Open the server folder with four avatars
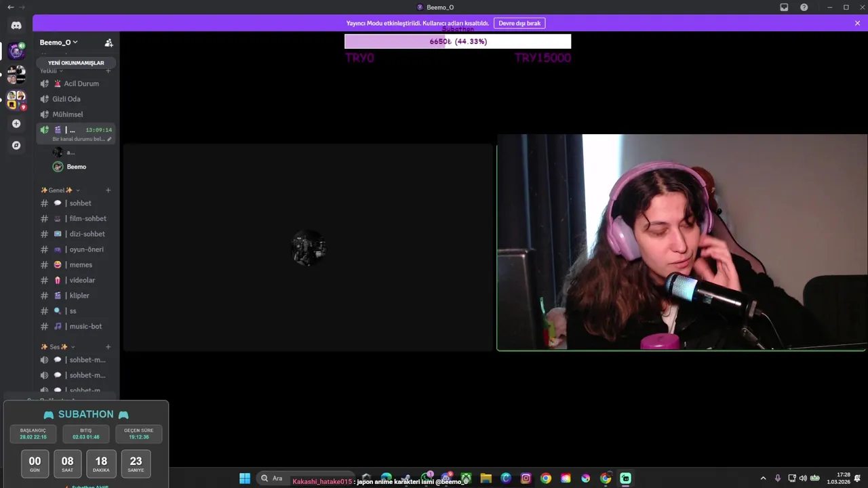The height and width of the screenshot is (488, 868). click(x=16, y=74)
